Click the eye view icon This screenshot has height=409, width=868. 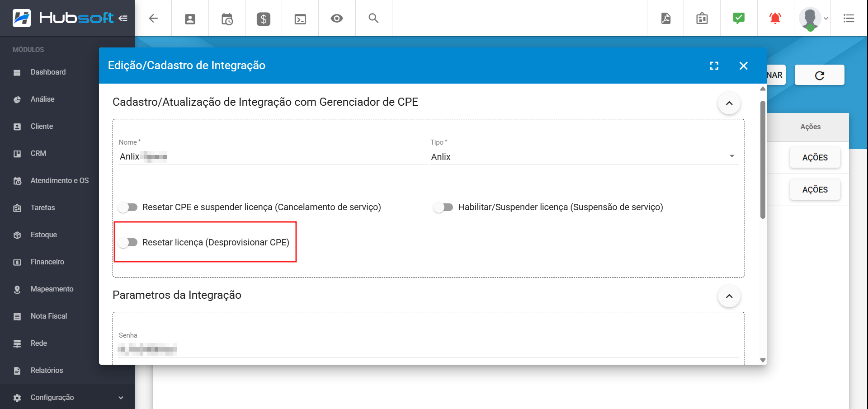point(337,19)
